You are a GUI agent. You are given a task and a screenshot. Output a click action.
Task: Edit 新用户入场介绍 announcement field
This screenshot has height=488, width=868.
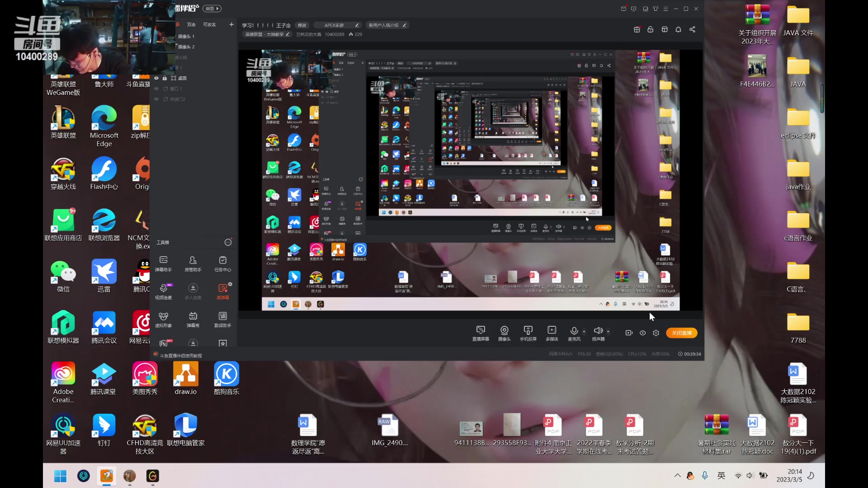coord(387,25)
